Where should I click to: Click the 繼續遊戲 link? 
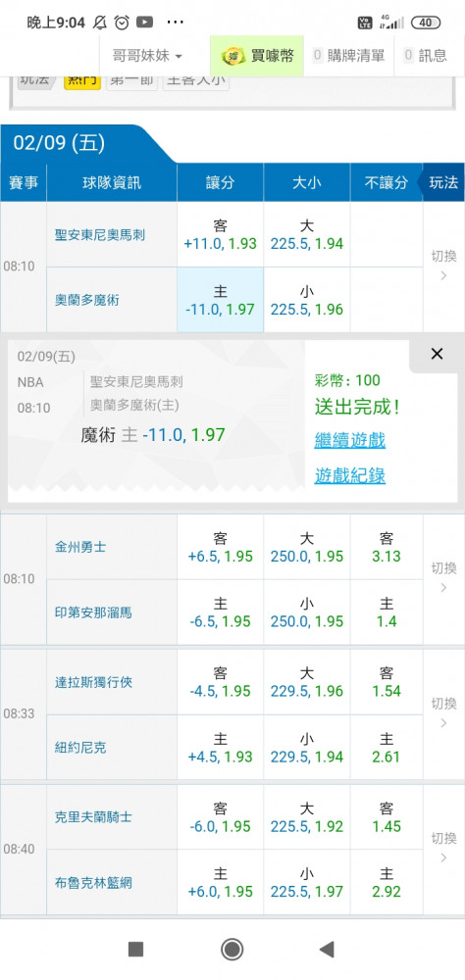[350, 441]
